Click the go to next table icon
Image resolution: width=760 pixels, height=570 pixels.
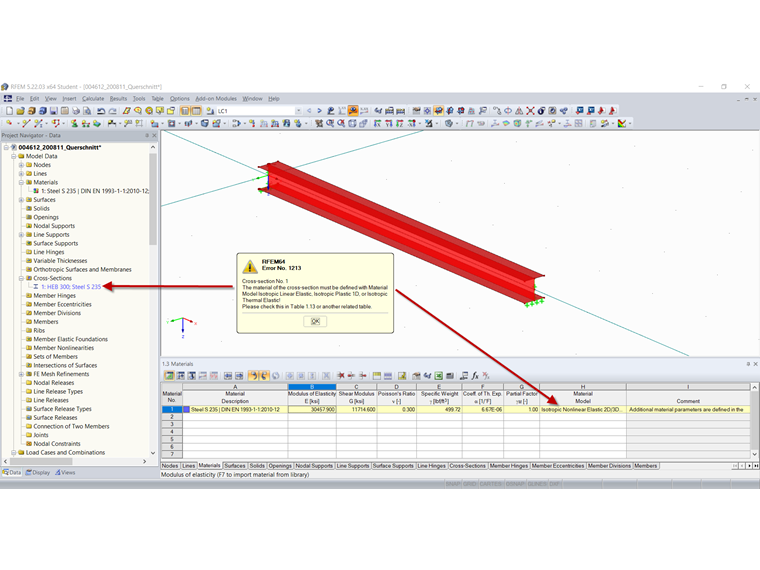(239, 376)
